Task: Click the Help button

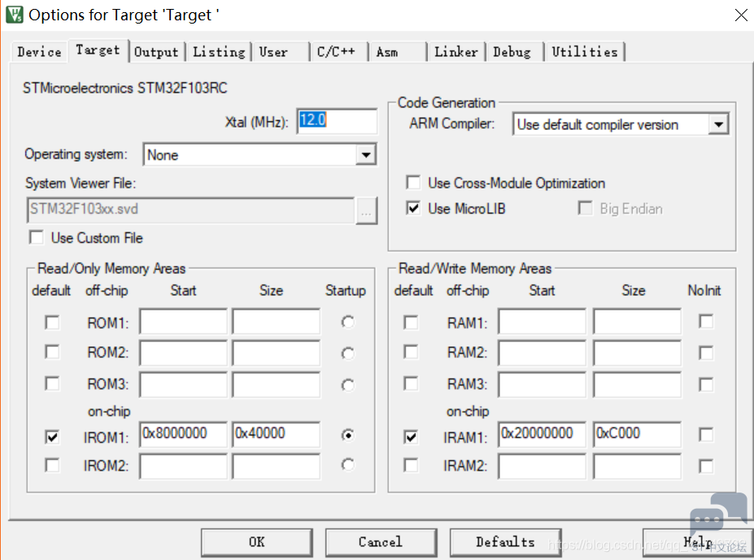Action: pyautogui.click(x=698, y=542)
